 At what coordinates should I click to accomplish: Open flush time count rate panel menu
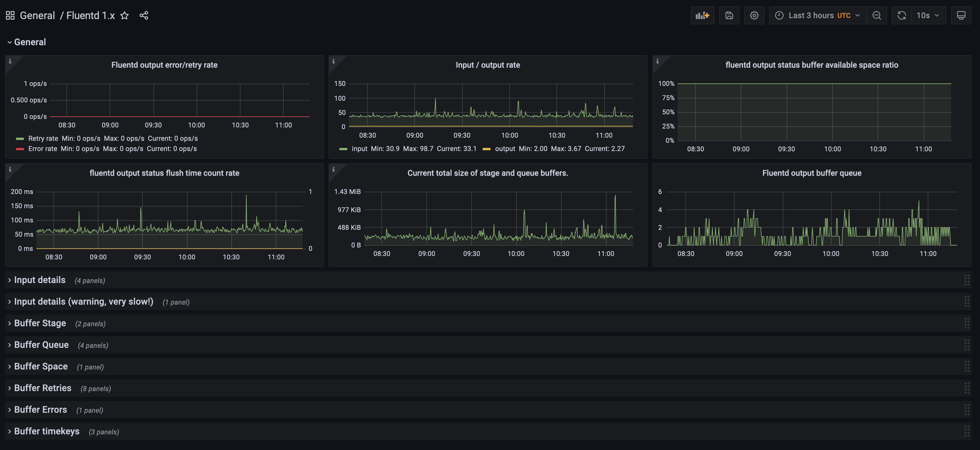[x=164, y=173]
